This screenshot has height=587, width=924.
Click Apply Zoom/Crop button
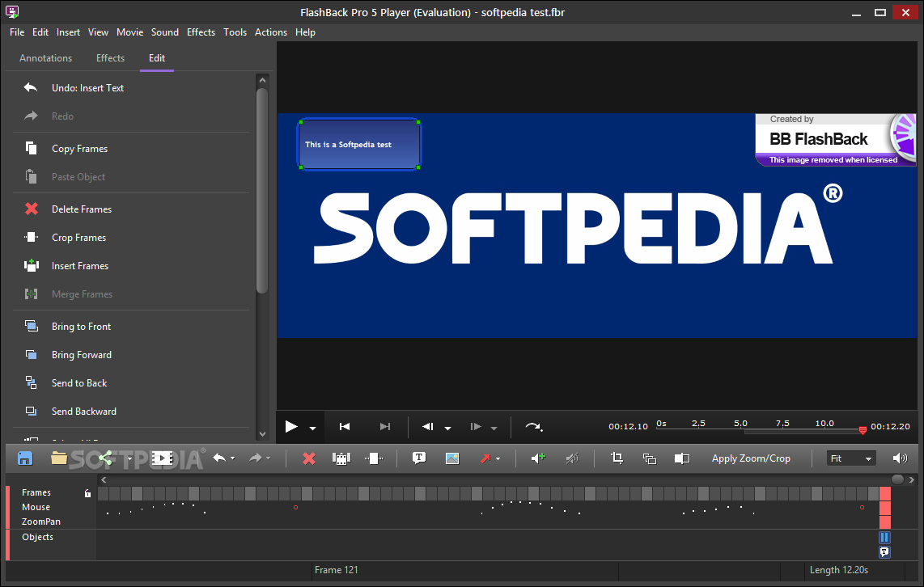pyautogui.click(x=751, y=458)
